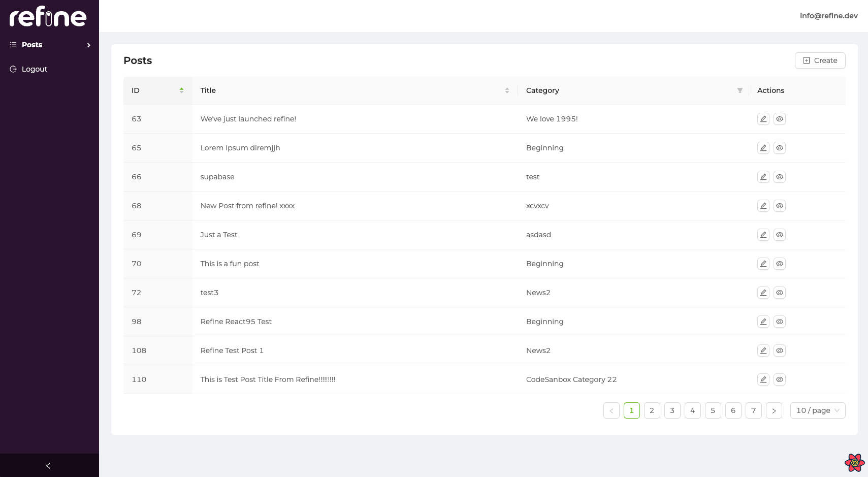
Task: Click Logout in the sidebar
Action: pos(34,69)
